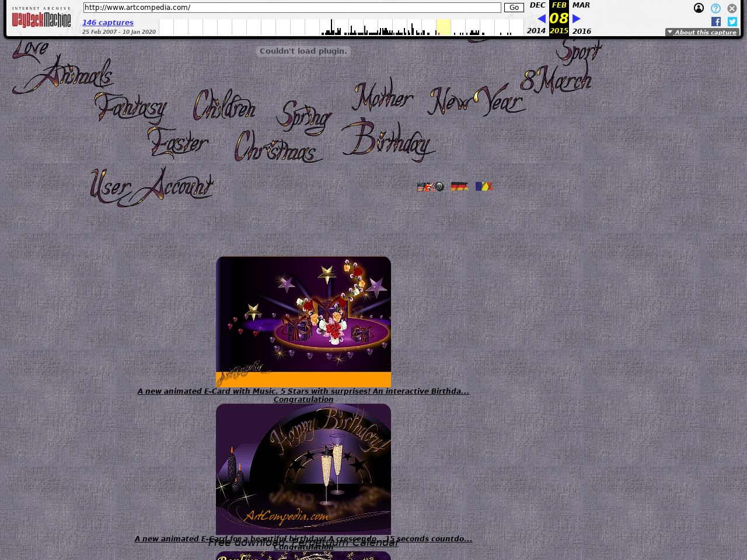This screenshot has width=747, height=560.
Task: Open the 5 Stars E-Card link
Action: pos(303,391)
